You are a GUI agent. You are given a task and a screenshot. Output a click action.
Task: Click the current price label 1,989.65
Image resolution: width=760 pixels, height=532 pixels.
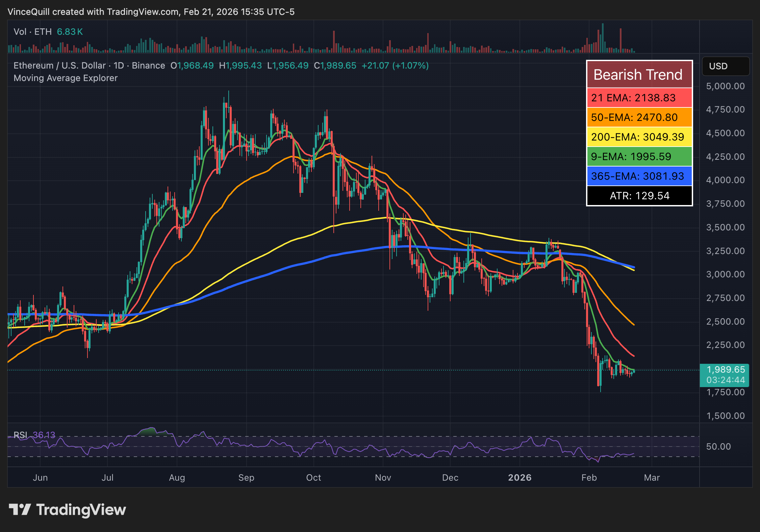click(x=726, y=370)
